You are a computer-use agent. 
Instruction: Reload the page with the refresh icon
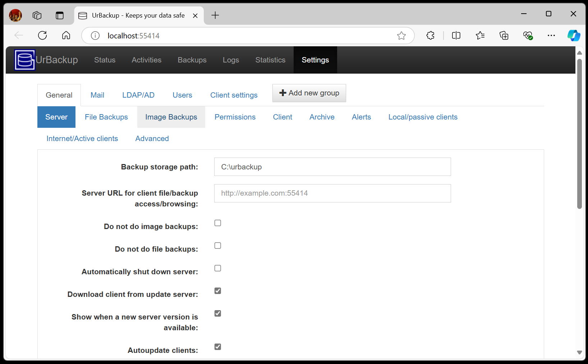click(x=42, y=36)
